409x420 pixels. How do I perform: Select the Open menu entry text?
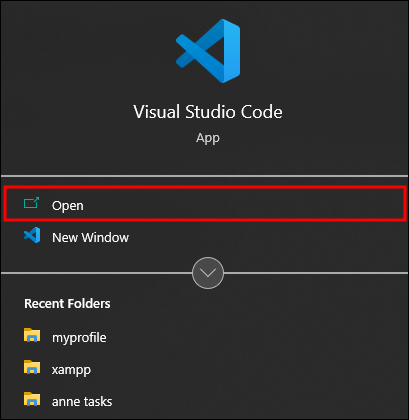click(68, 206)
